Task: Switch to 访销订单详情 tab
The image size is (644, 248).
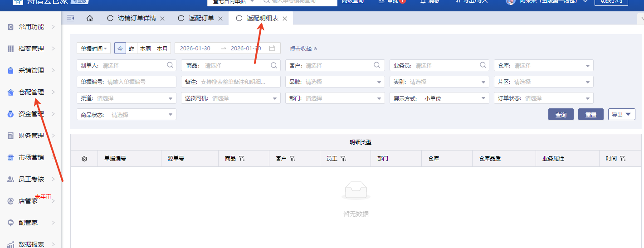Action: [137, 19]
